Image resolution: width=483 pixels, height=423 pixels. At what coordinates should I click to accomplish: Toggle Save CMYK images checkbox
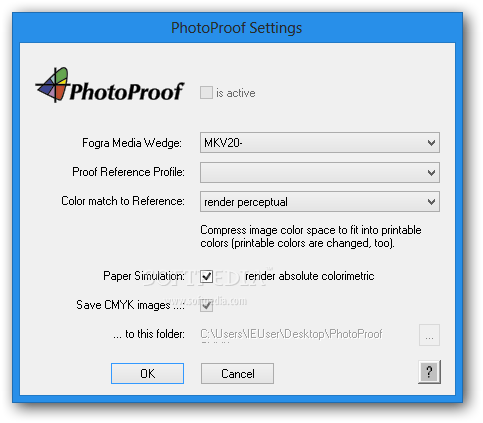(x=207, y=305)
